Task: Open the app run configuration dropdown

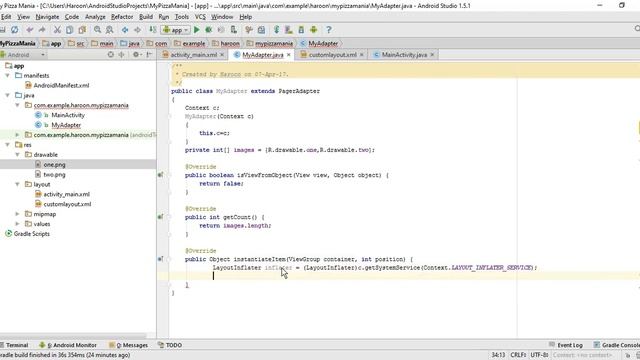Action: (175, 30)
